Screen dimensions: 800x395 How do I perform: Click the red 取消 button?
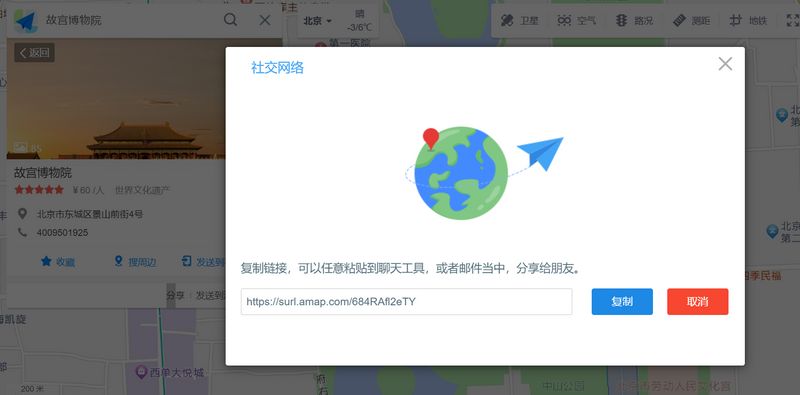tap(697, 302)
